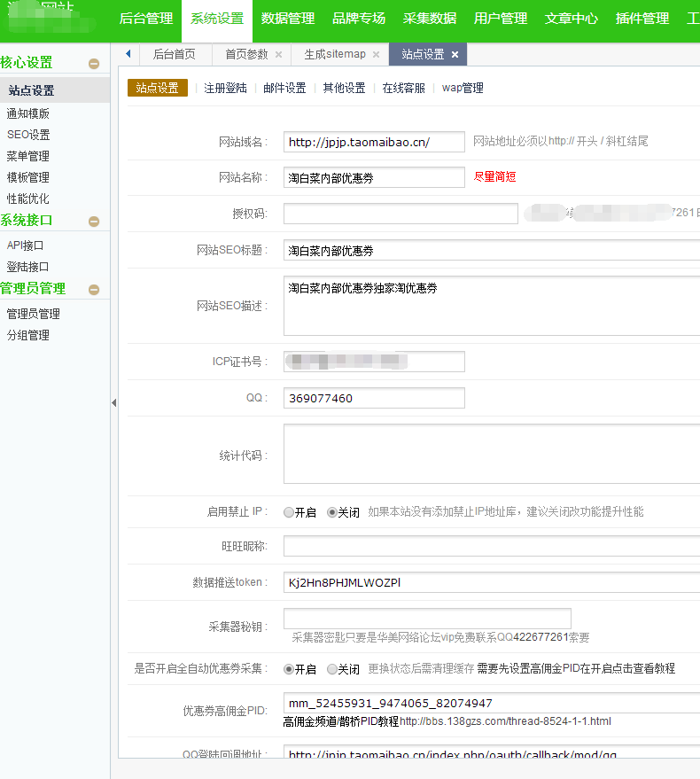
Task: Close the 生成sitemap tab
Action: coord(376,55)
